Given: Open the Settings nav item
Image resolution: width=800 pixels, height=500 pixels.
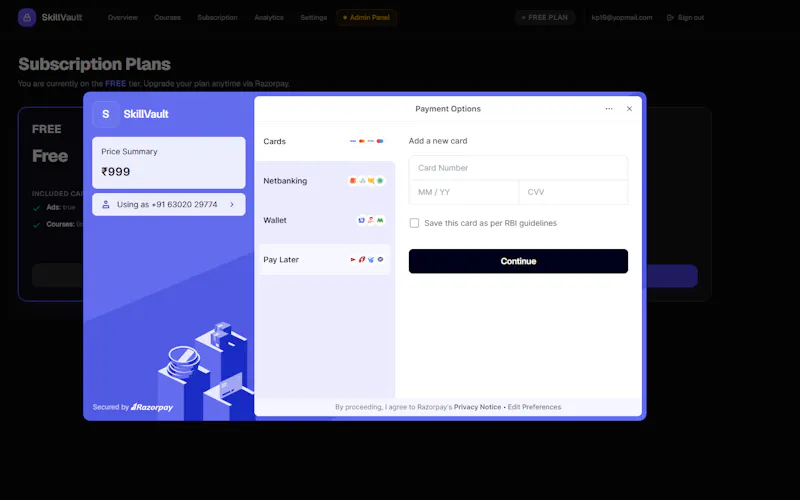Looking at the screenshot, I should 313,17.
